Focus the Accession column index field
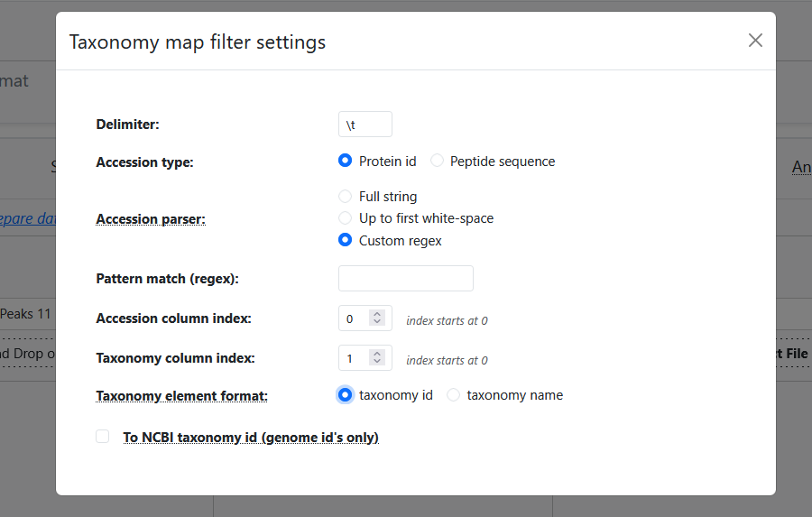 (354, 319)
